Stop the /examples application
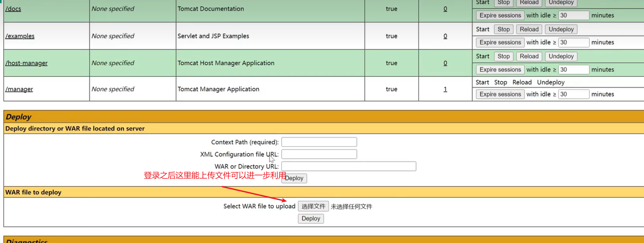Screen dimensions: 644x243 [x=503, y=29]
